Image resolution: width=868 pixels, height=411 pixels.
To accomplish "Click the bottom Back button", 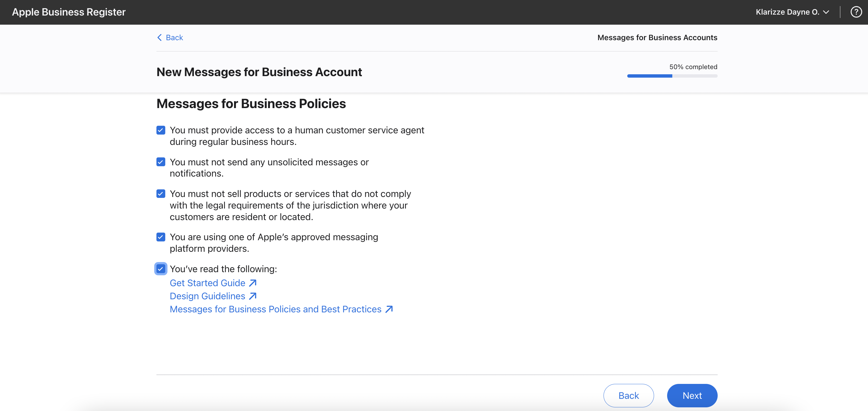I will pos(628,395).
